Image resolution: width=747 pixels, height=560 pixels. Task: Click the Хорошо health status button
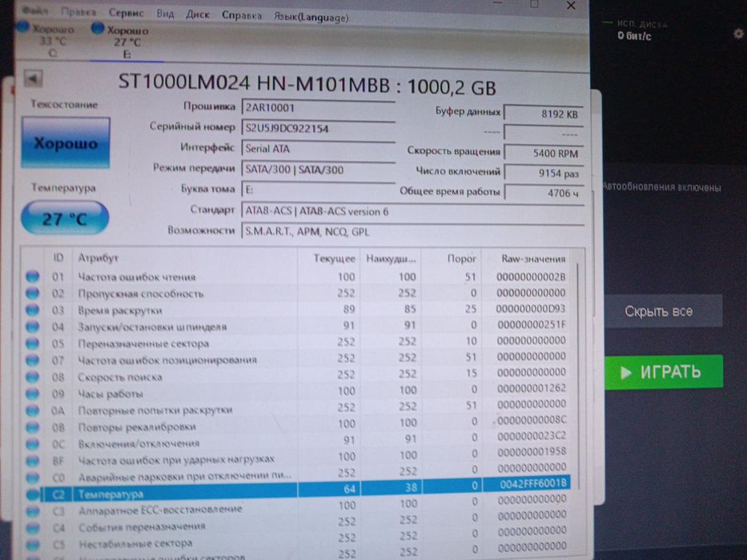[66, 143]
